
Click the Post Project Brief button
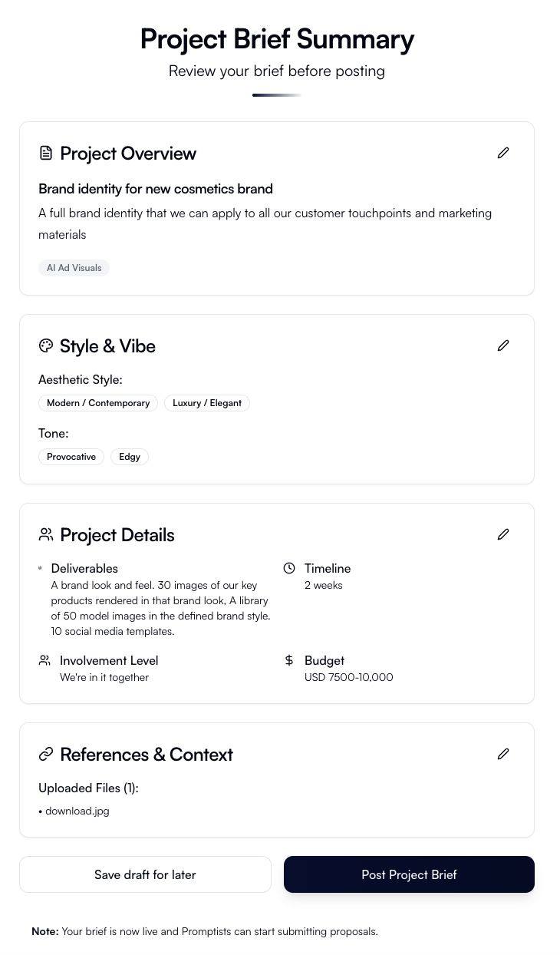409,874
